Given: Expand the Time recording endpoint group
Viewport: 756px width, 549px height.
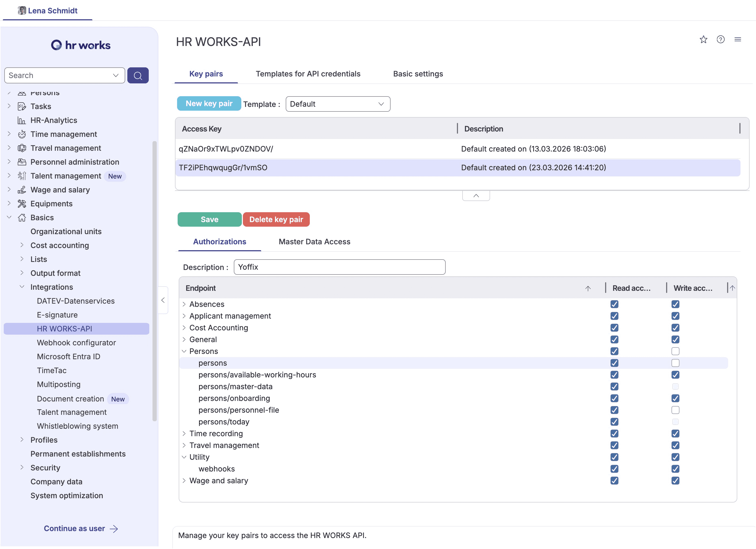Looking at the screenshot, I should tap(184, 434).
